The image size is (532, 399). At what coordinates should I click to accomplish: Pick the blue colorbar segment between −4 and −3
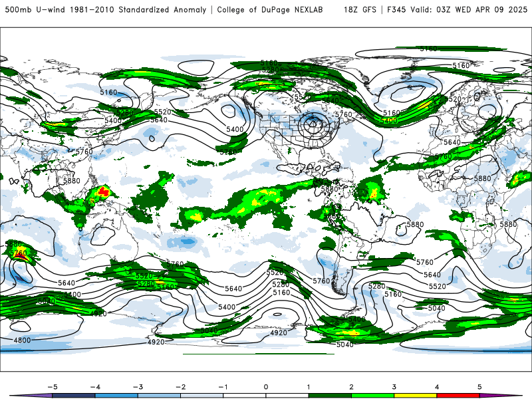[x=116, y=396]
